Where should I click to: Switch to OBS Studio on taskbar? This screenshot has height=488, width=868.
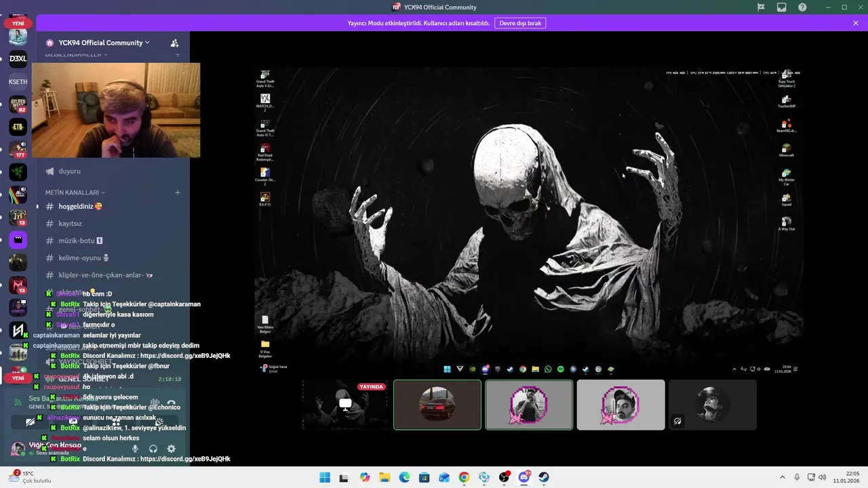pyautogui.click(x=504, y=477)
